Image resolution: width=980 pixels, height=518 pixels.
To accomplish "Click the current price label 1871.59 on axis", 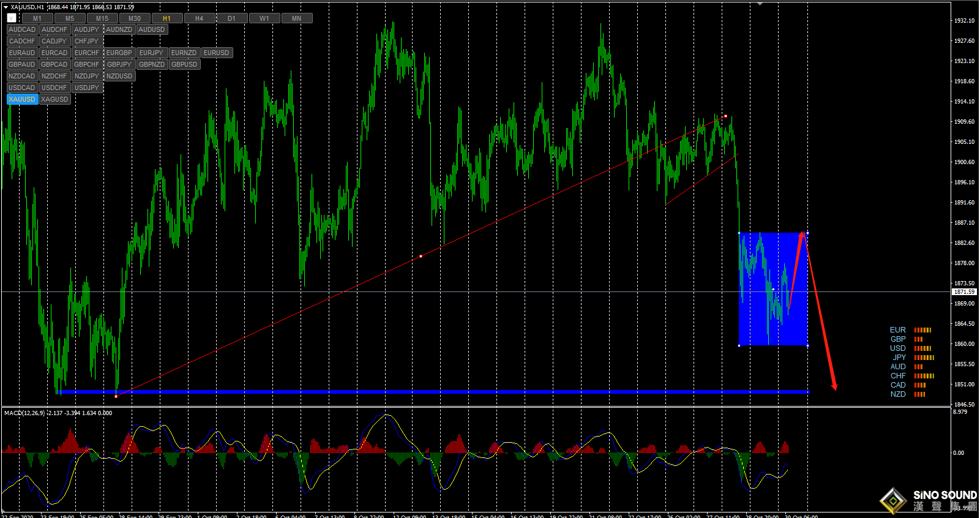I will point(964,292).
